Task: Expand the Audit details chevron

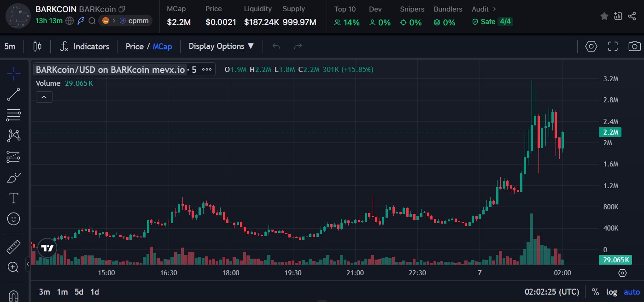Action: point(495,9)
